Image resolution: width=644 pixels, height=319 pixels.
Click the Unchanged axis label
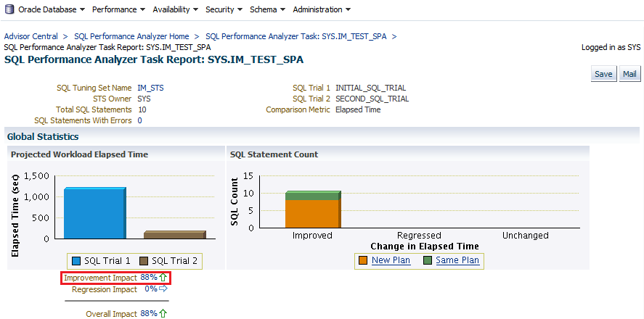tap(526, 236)
